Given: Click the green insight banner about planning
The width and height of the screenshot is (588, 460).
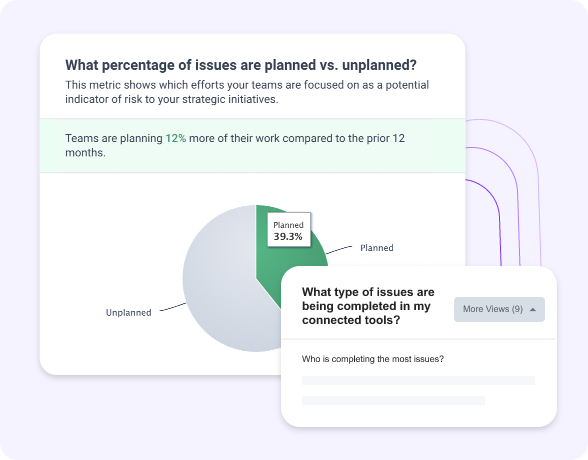Looking at the screenshot, I should [x=253, y=145].
